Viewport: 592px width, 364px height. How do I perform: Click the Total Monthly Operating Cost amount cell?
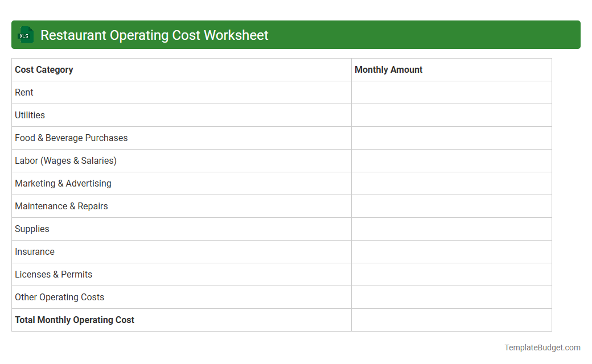(451, 320)
